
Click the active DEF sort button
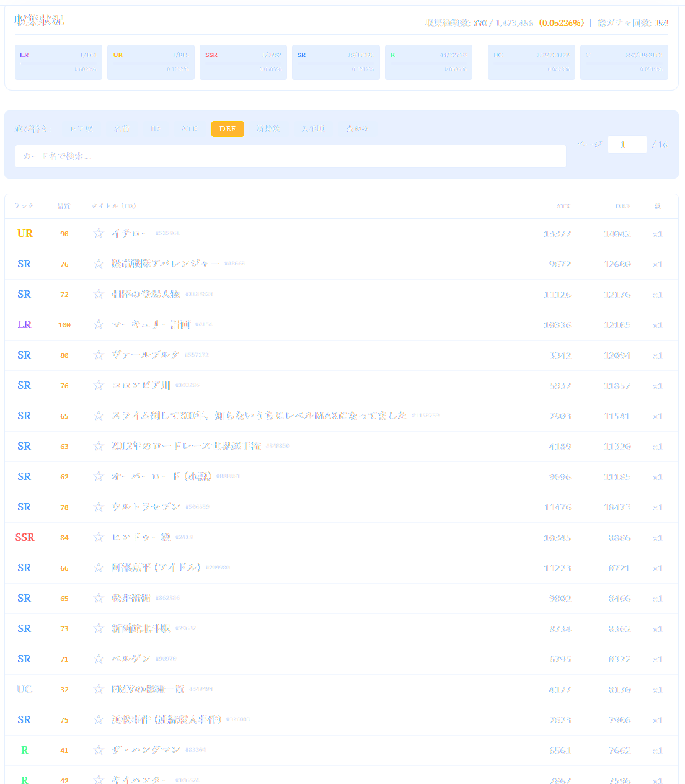tap(228, 129)
